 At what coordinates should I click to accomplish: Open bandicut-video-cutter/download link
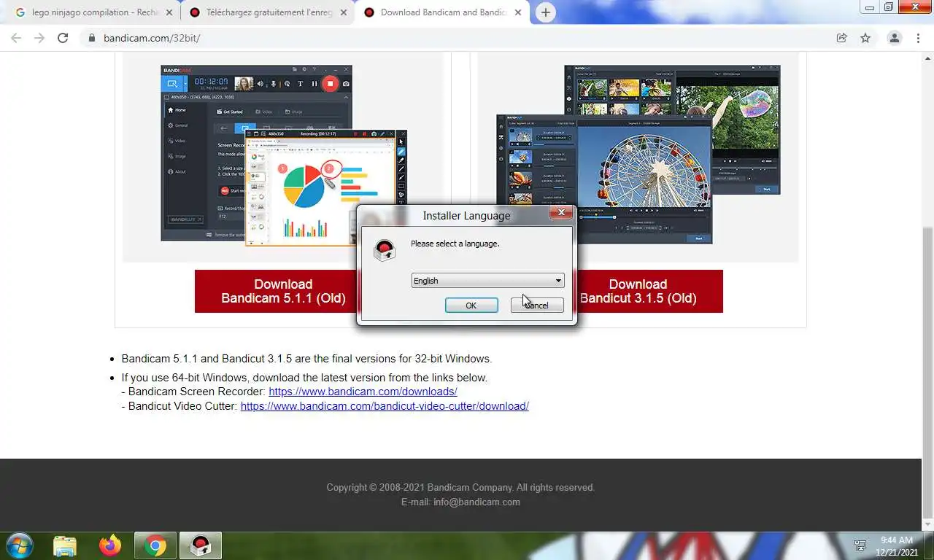click(385, 406)
